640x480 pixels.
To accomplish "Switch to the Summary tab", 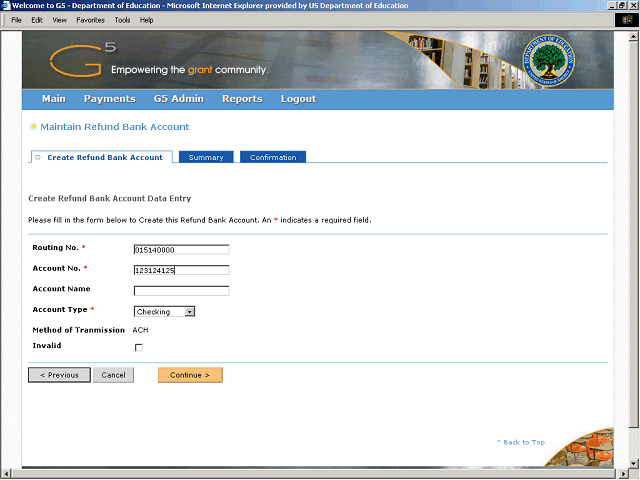I will tap(206, 157).
